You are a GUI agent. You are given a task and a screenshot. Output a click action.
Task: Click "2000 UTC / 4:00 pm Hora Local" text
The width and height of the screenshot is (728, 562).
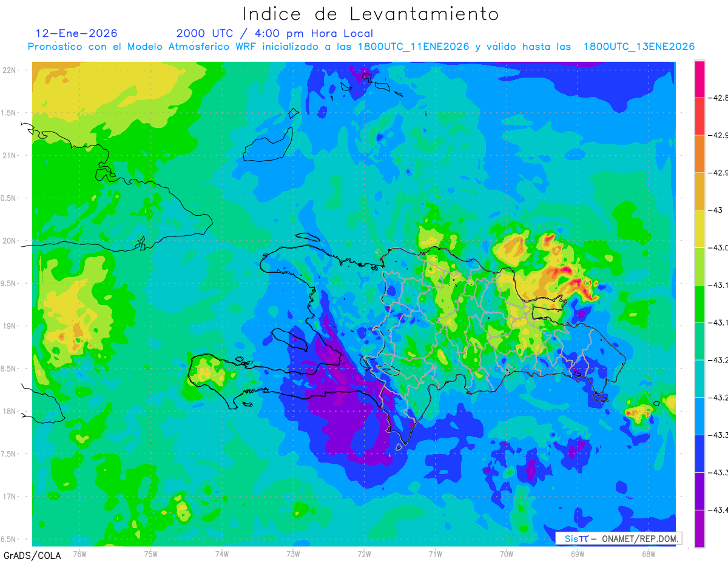click(275, 33)
